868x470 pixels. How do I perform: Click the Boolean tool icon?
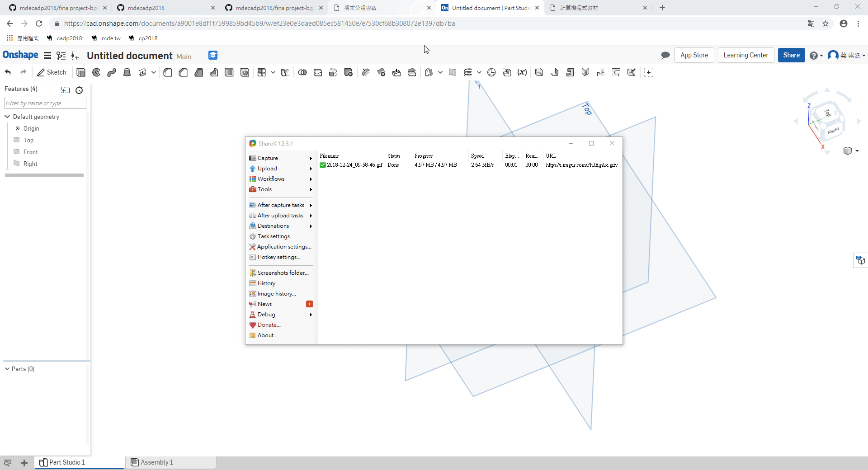[302, 72]
